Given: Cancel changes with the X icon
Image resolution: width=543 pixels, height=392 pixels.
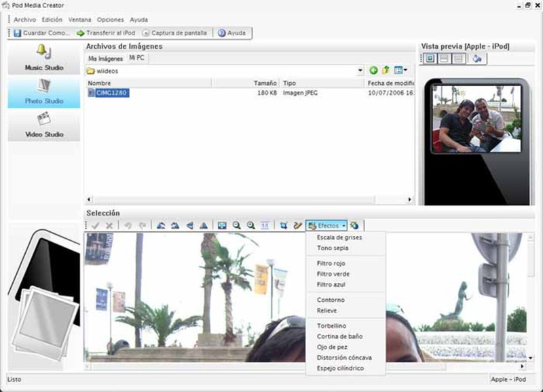Looking at the screenshot, I should 109,226.
